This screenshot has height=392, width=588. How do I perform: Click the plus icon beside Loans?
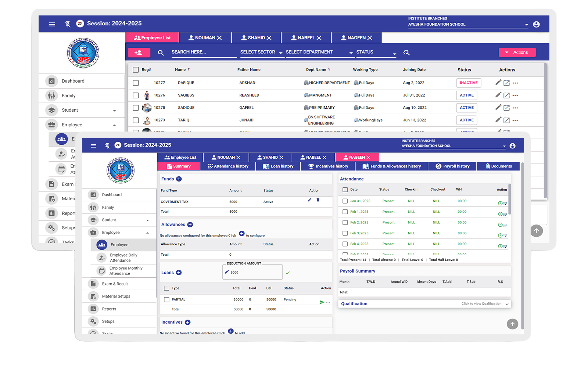[179, 273]
